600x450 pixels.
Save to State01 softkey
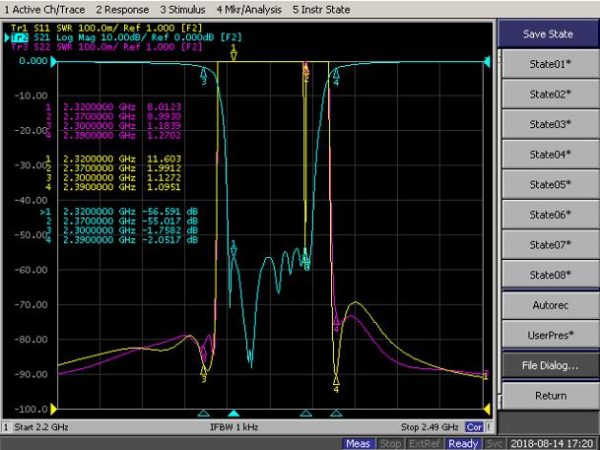[550, 64]
